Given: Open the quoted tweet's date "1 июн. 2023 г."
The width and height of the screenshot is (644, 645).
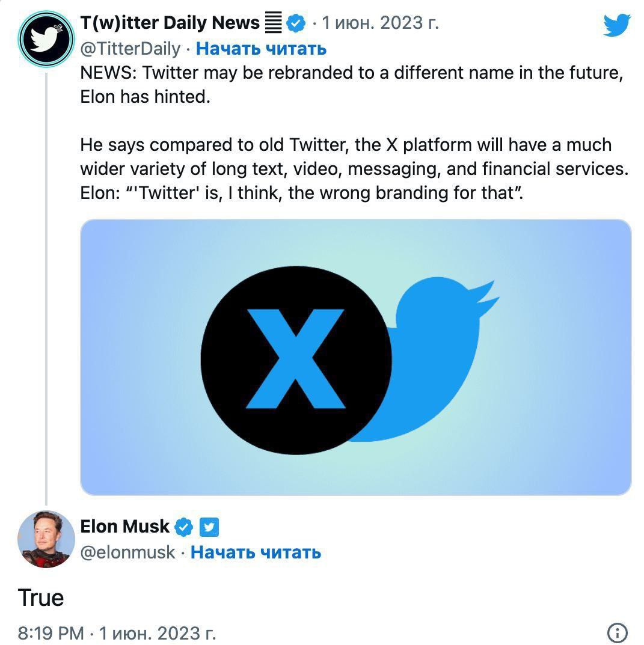Looking at the screenshot, I should (380, 23).
